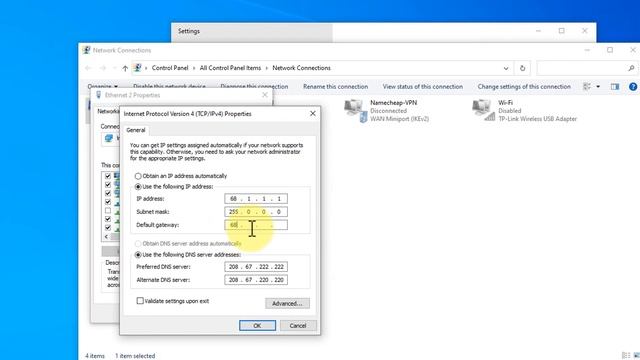The image size is (640, 360).
Task: Click Rename this connection
Action: (336, 87)
